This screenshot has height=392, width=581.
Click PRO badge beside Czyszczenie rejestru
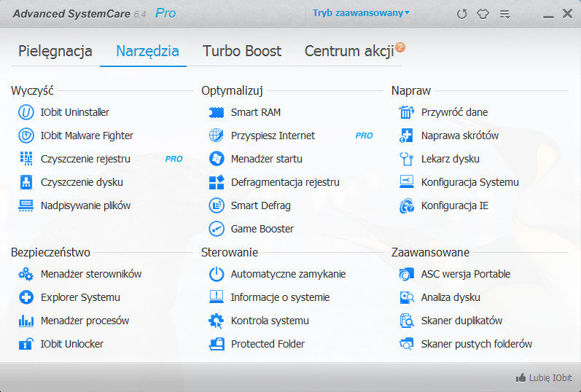(173, 159)
